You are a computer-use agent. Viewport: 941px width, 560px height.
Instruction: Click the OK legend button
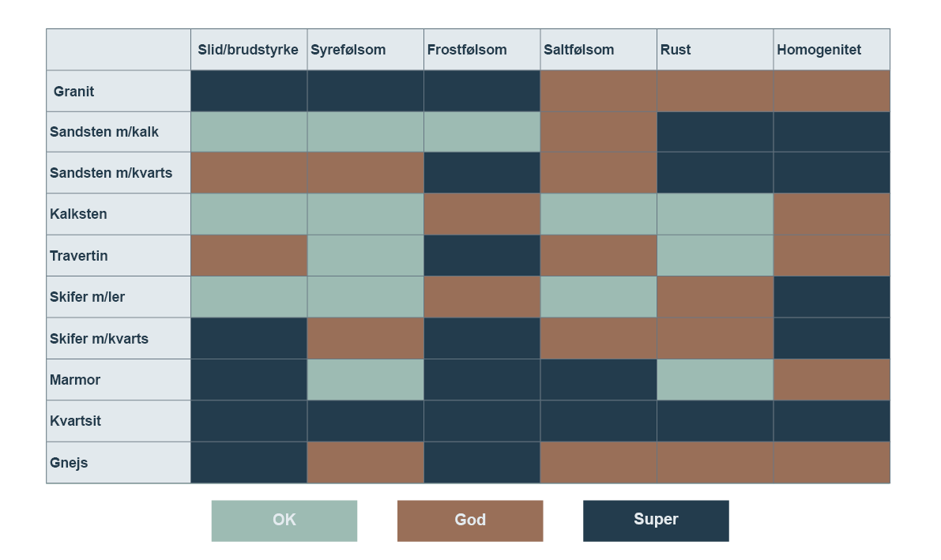[x=284, y=521]
